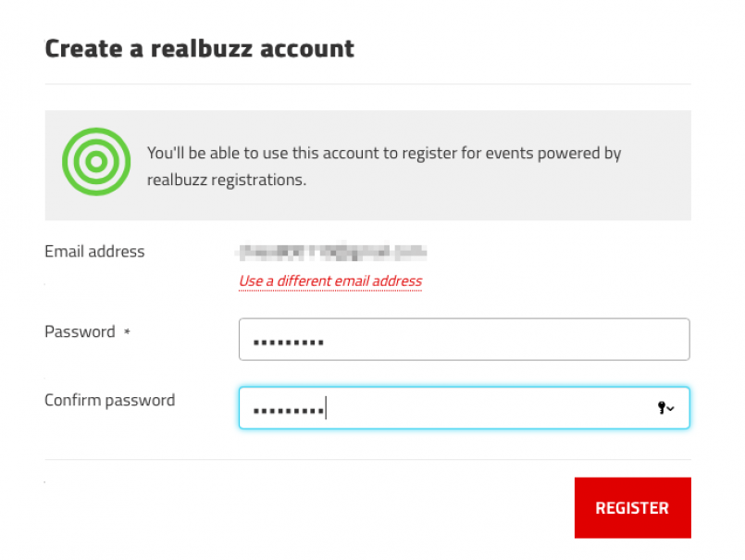Click the Email address label

click(94, 251)
